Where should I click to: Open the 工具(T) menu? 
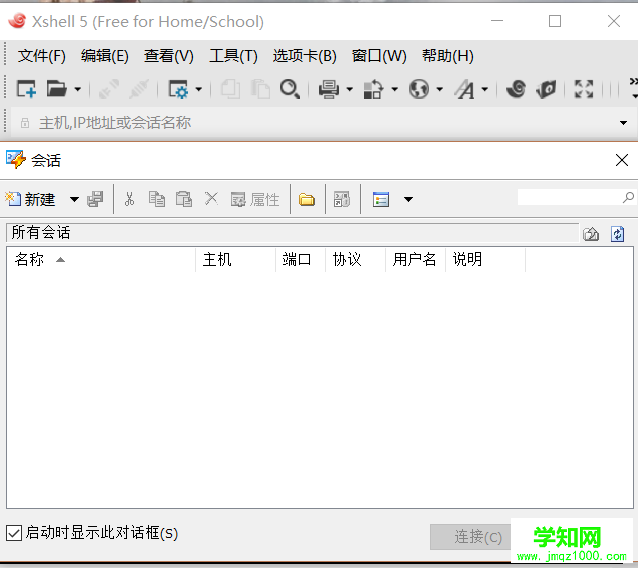233,56
